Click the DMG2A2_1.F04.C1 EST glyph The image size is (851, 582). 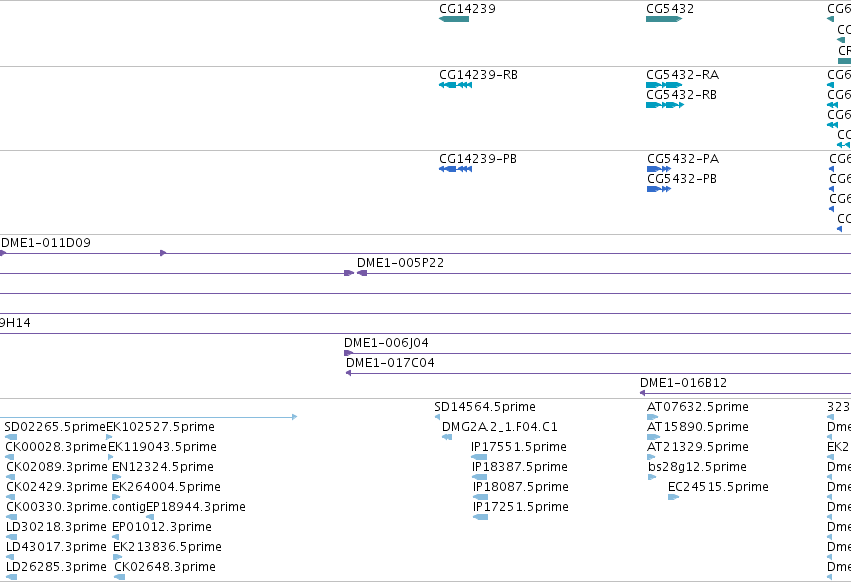[447, 437]
